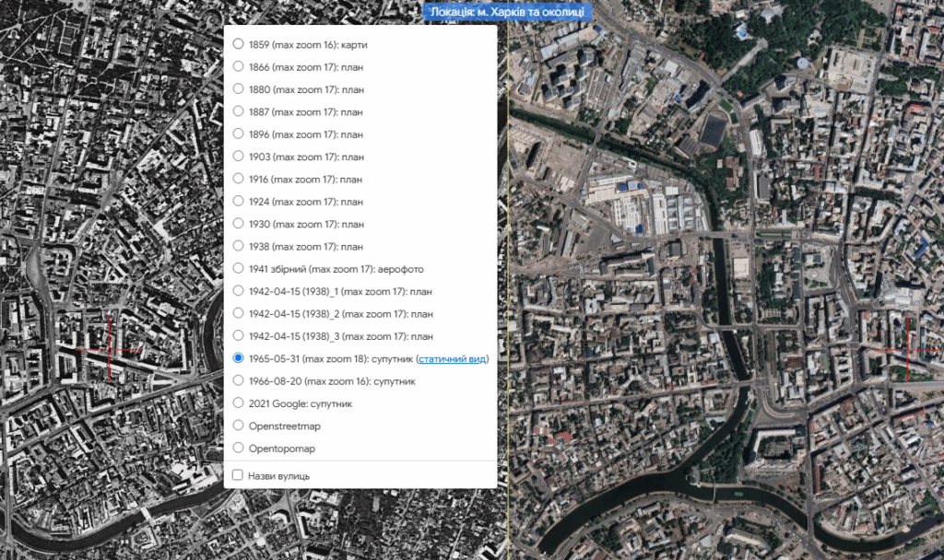Enable the Назви вулиць checkbox
944x560 pixels.
[x=238, y=475]
